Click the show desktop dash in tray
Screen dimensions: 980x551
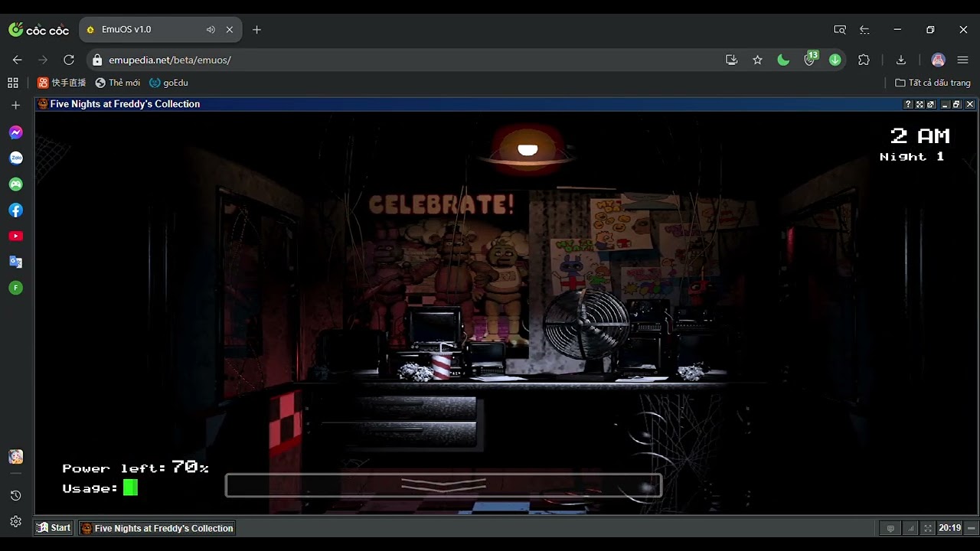click(x=972, y=528)
